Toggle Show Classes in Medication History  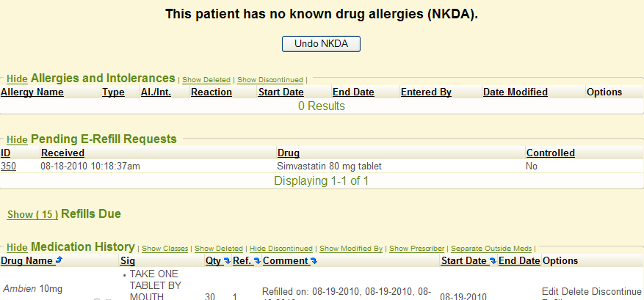pyautogui.click(x=164, y=249)
